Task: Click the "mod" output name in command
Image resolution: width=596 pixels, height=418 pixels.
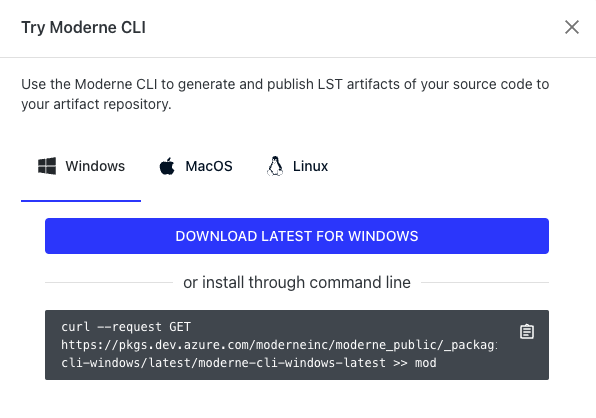Action: (425, 363)
